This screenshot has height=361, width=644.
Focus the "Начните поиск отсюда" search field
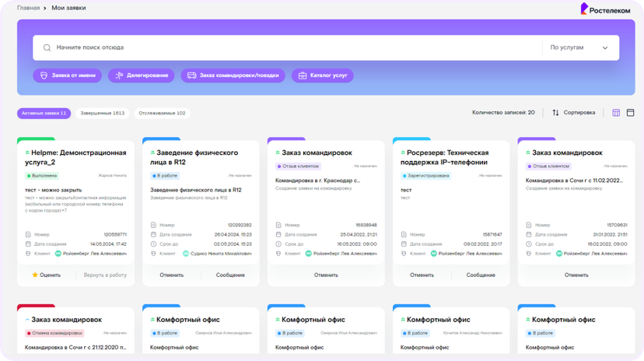tap(288, 47)
